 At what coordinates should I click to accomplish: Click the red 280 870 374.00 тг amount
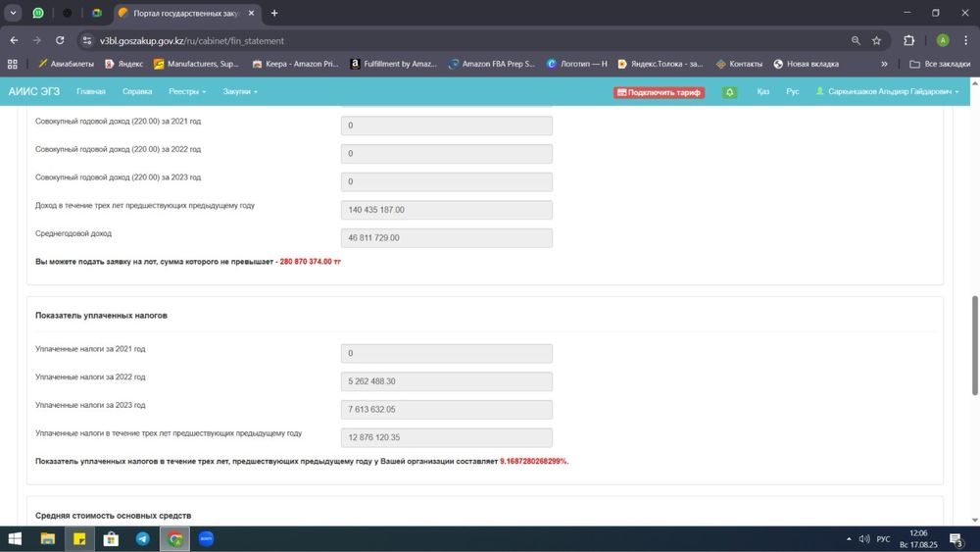coord(310,262)
